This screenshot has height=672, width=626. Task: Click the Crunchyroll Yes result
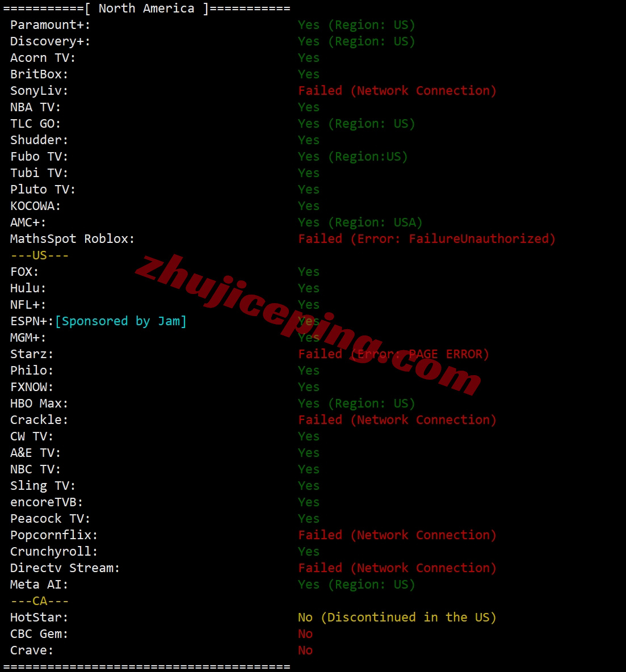[x=309, y=552]
